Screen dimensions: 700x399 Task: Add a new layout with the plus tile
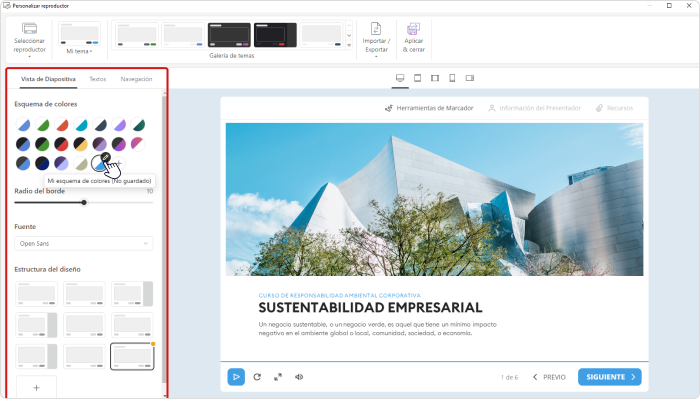click(37, 387)
